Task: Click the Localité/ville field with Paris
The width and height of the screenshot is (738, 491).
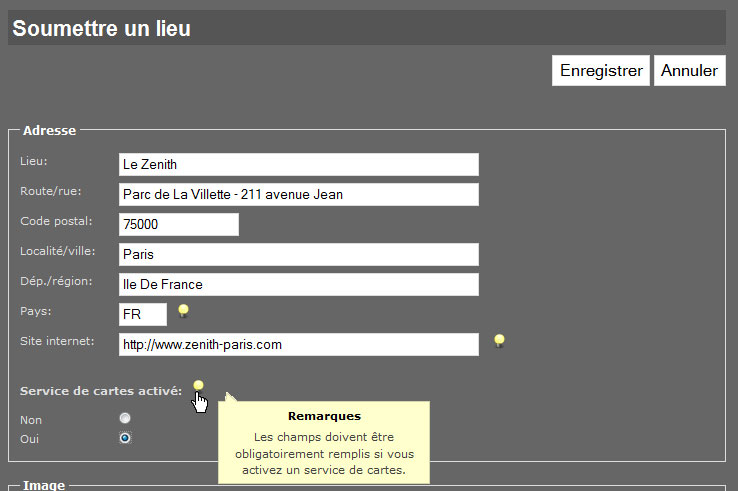Action: click(x=299, y=255)
